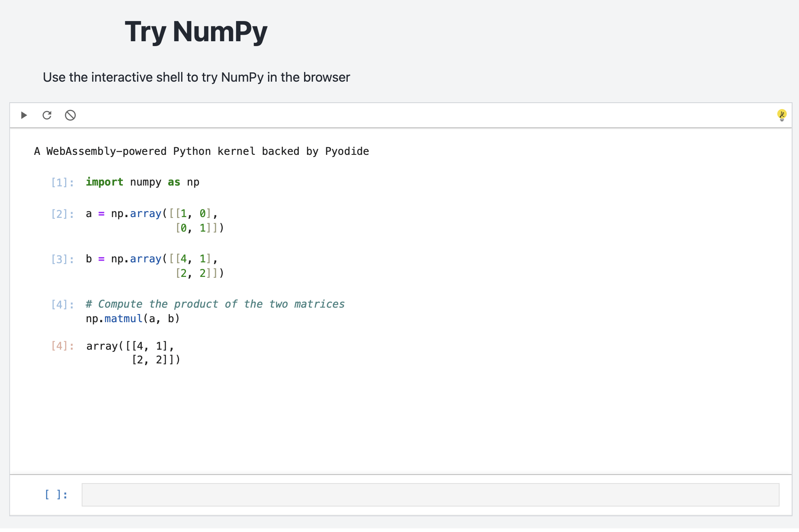Click the [1]: cell prompt
Image resolution: width=799 pixels, height=532 pixels.
click(63, 182)
